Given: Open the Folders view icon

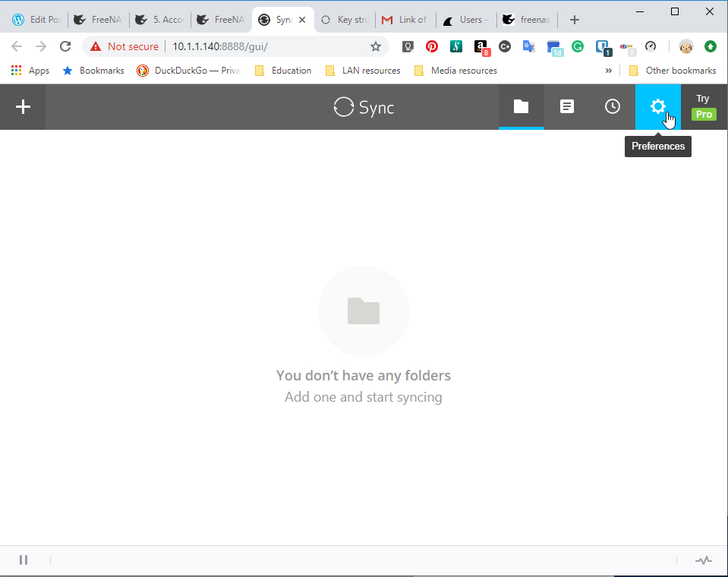Looking at the screenshot, I should pos(521,107).
